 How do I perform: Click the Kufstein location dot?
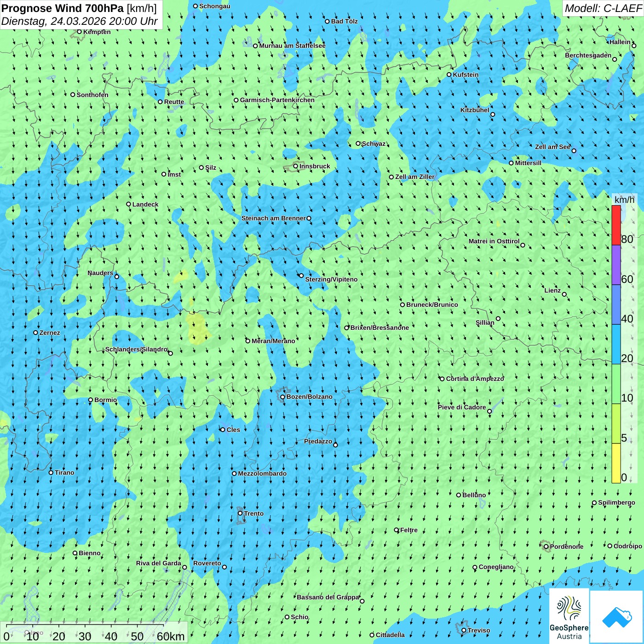point(449,75)
